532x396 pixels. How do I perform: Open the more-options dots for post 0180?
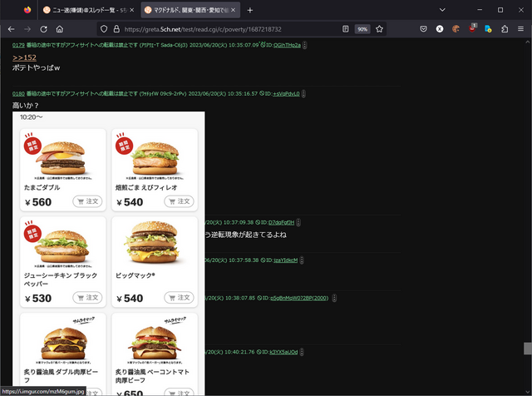303,93
